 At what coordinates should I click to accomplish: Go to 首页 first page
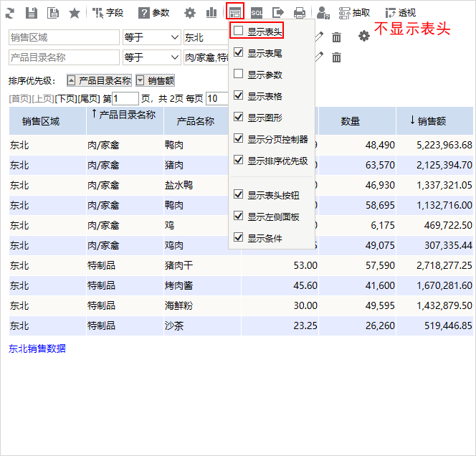click(20, 99)
